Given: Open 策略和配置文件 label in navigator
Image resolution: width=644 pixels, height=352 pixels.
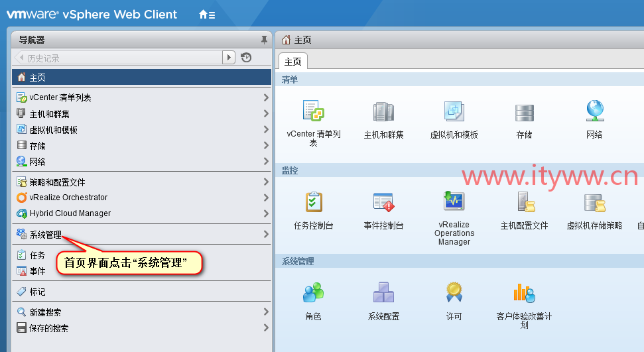Looking at the screenshot, I should (58, 182).
